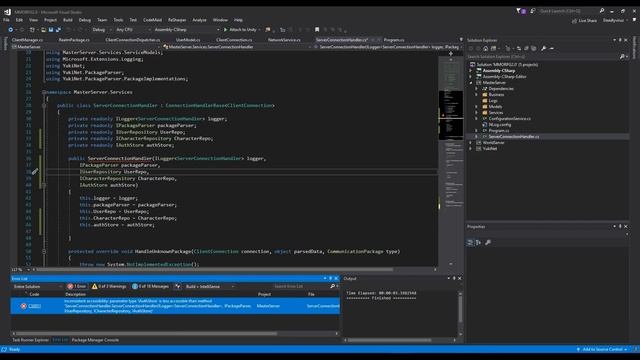Click Add to Source Control

(x=602, y=349)
